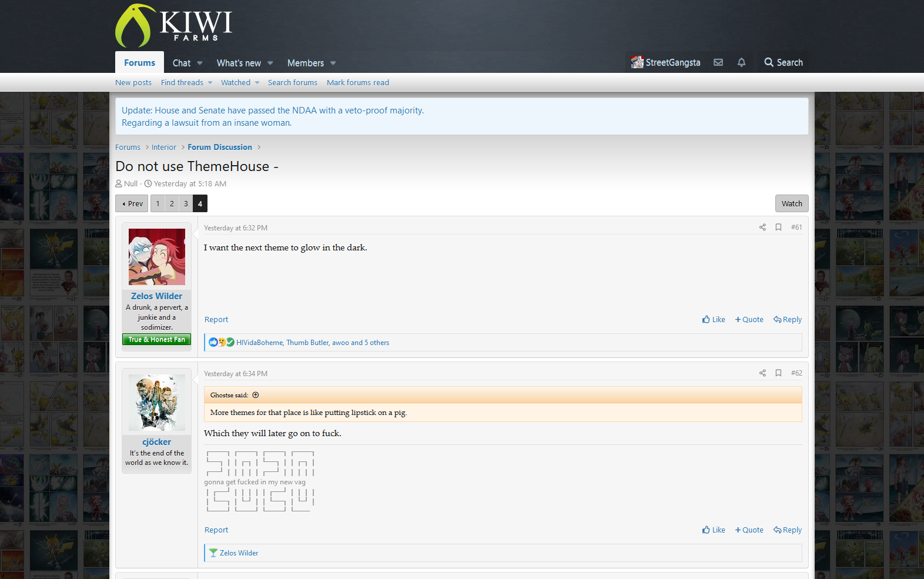Image resolution: width=924 pixels, height=579 pixels.
Task: Report cjöcker's post
Action: [x=216, y=530]
